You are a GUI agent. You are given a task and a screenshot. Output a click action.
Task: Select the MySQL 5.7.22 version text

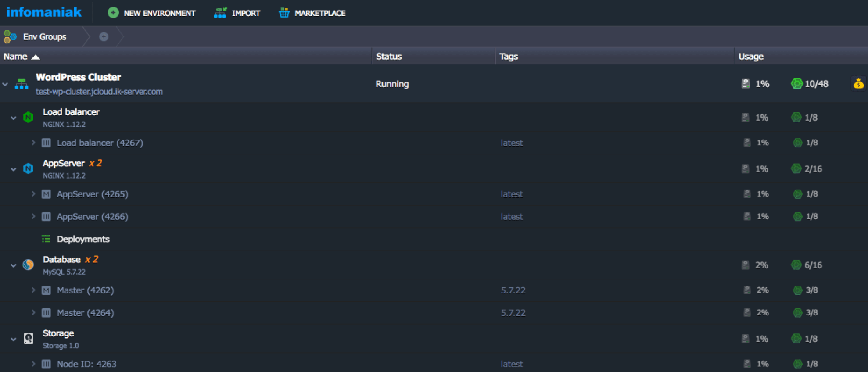[x=64, y=272]
